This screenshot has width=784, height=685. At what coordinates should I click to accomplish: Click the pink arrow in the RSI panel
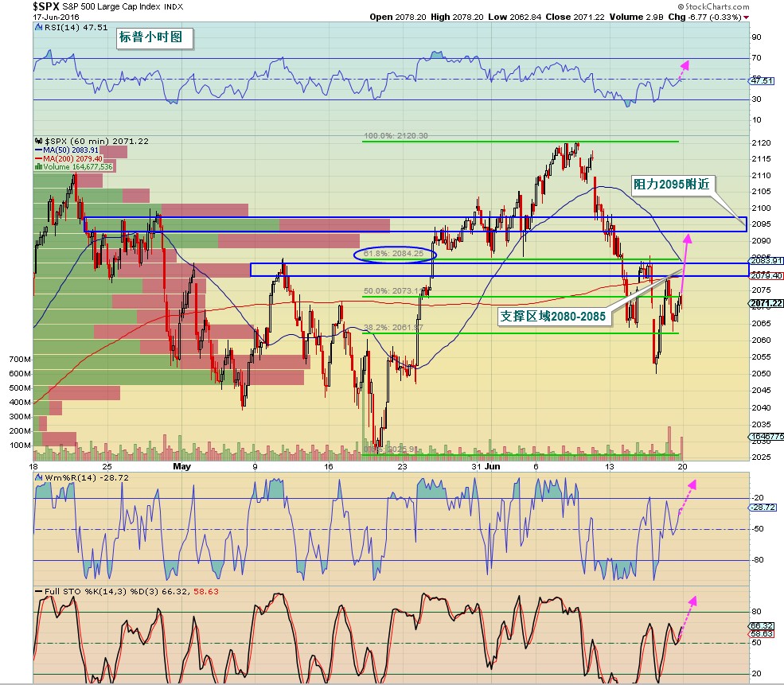[681, 70]
